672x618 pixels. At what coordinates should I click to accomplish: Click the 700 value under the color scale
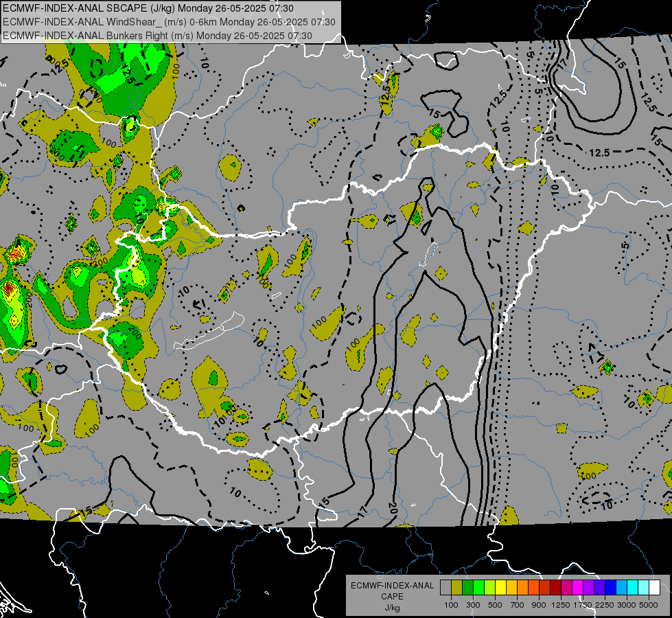tap(518, 605)
